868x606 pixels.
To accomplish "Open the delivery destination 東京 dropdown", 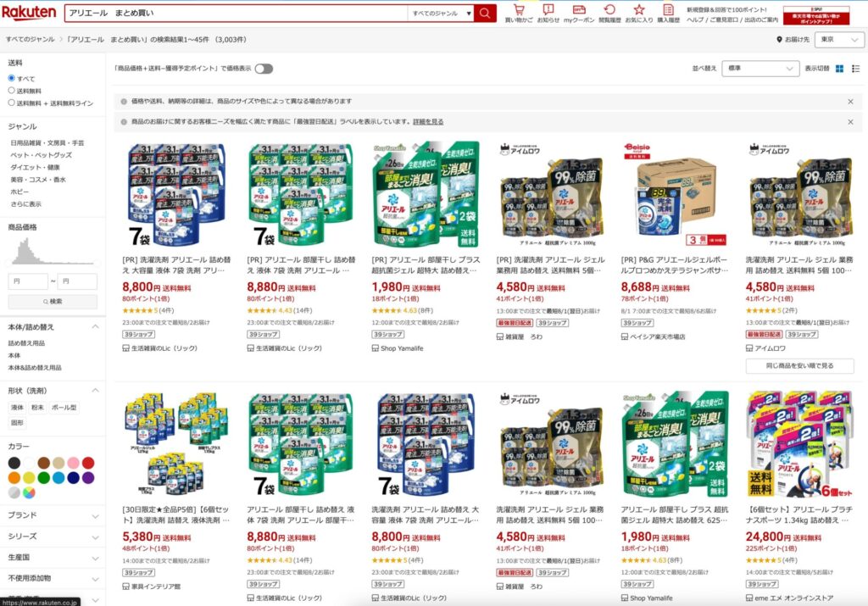I will 839,40.
